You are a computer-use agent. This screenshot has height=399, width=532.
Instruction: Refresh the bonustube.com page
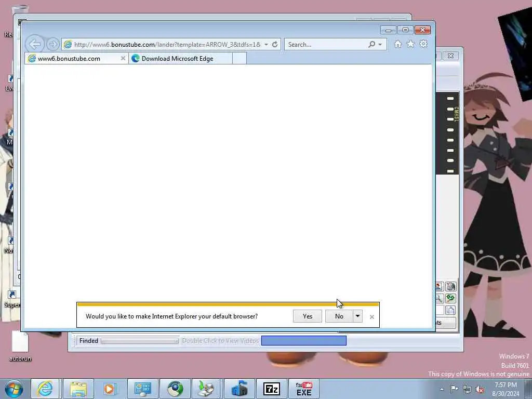(x=275, y=45)
